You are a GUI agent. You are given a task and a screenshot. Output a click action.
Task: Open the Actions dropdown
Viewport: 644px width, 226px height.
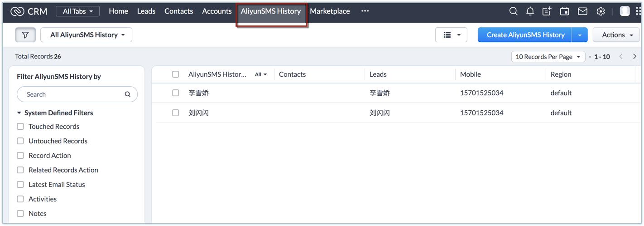[616, 35]
